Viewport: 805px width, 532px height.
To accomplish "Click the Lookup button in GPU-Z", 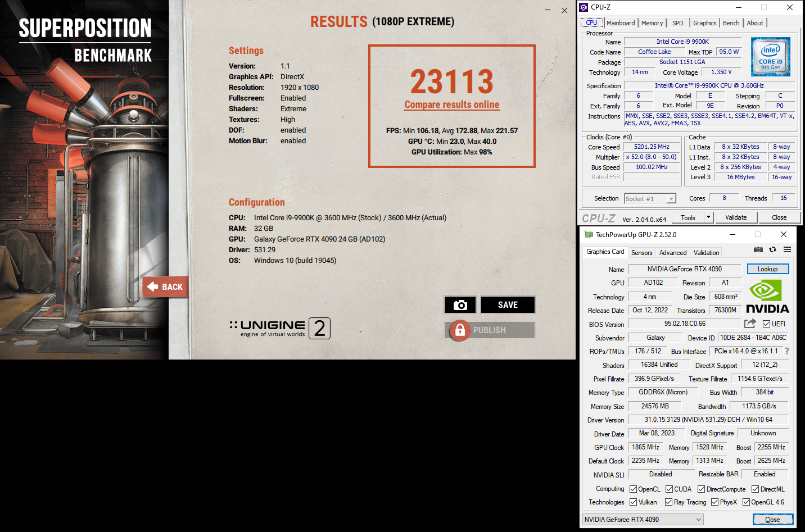I will [767, 269].
